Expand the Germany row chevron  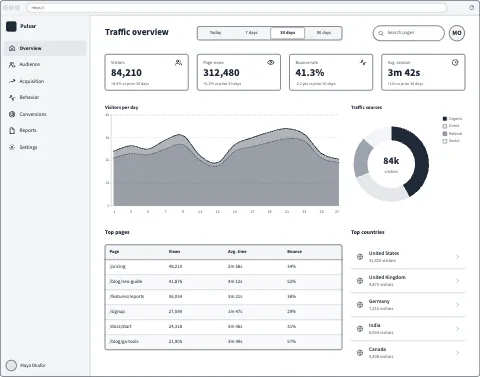tap(457, 305)
